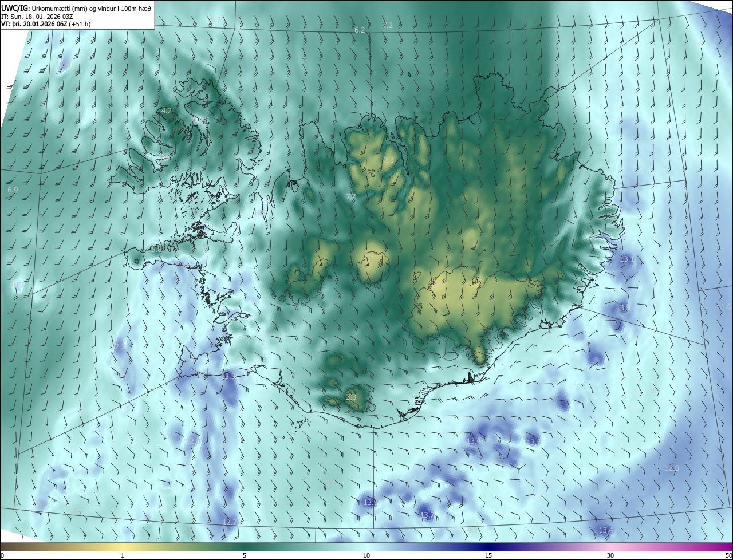Click the 7.7 value label on the map
Screen dimensions: 733x560
coord(351,197)
